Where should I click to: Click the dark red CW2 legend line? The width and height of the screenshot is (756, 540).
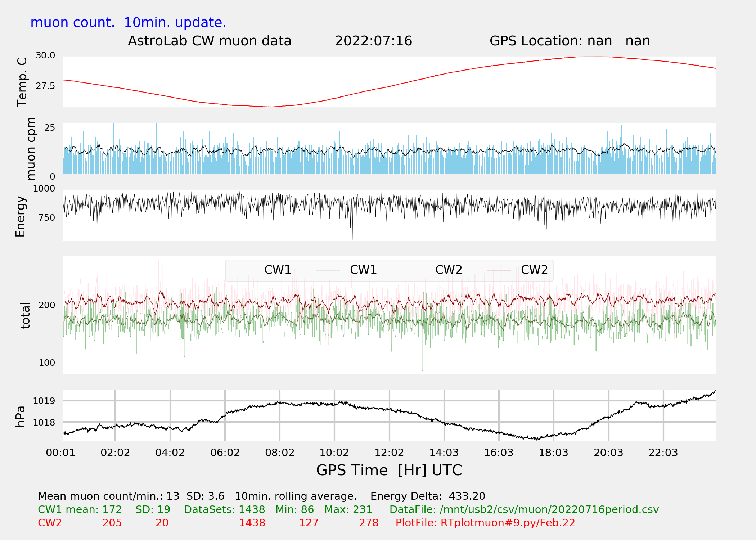point(499,270)
